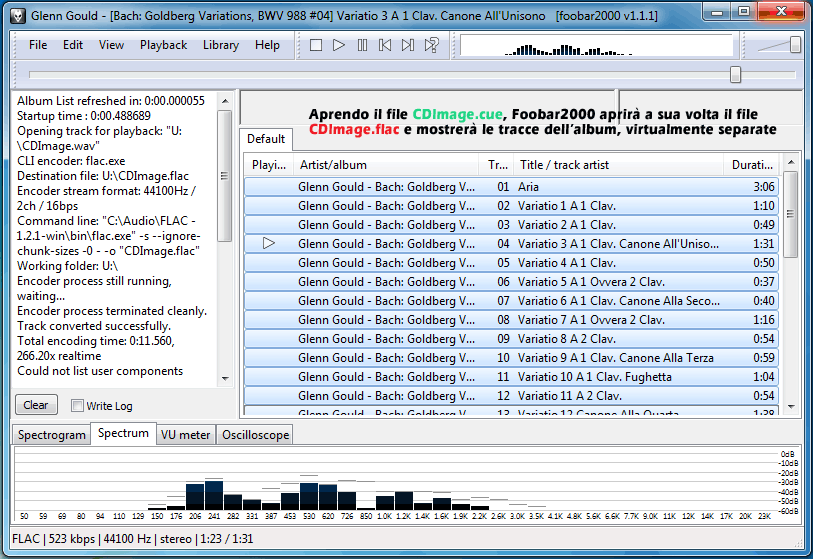Viewport: 813px width, 559px height.
Task: Sort by the Artist/album column header
Action: pyautogui.click(x=386, y=165)
